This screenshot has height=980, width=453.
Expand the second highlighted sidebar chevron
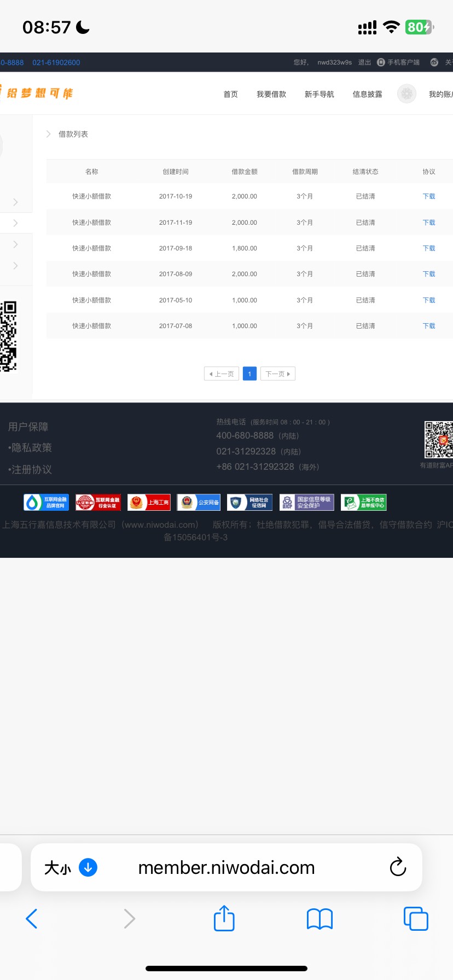[15, 223]
